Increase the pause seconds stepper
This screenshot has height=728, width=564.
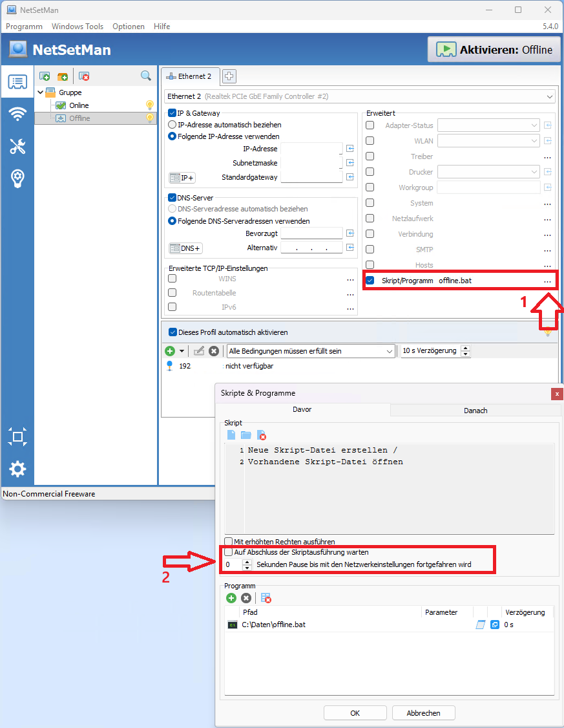[247, 562]
